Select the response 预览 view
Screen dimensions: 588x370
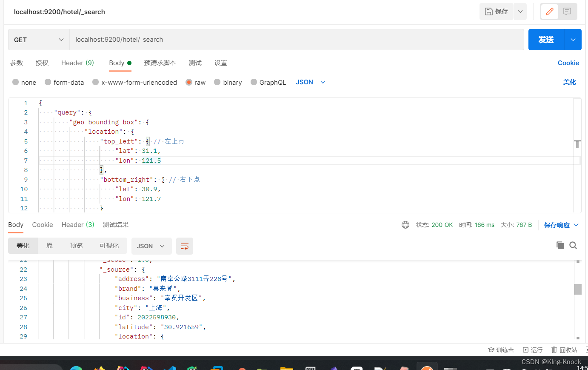[76, 246]
